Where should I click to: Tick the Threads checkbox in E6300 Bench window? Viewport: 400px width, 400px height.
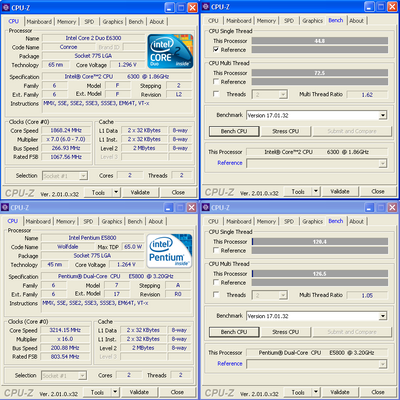tap(216, 94)
